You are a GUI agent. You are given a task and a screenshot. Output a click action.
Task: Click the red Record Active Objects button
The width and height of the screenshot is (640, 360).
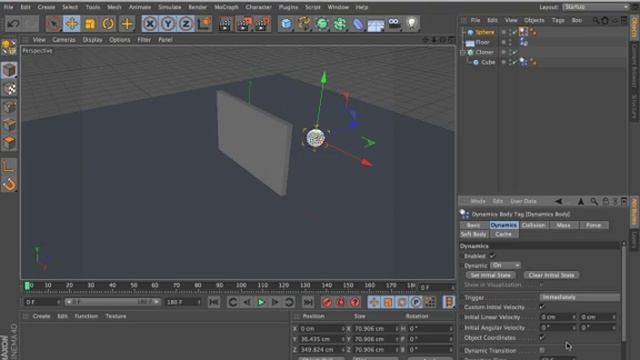327,302
